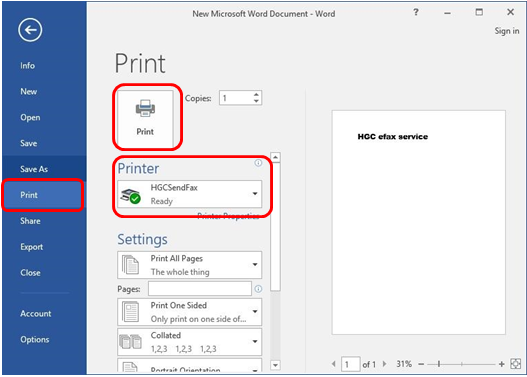Image resolution: width=527 pixels, height=377 pixels.
Task: Click the Collated pages icon
Action: point(130,342)
